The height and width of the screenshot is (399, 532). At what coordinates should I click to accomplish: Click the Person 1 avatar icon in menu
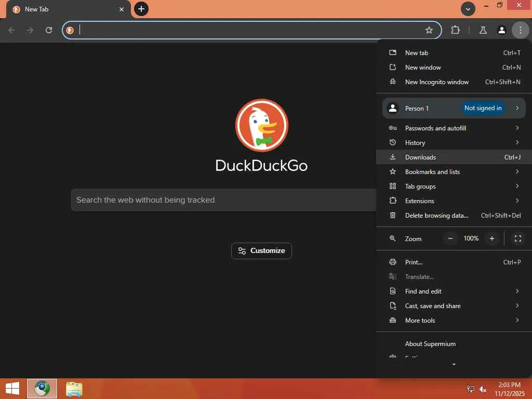[393, 108]
